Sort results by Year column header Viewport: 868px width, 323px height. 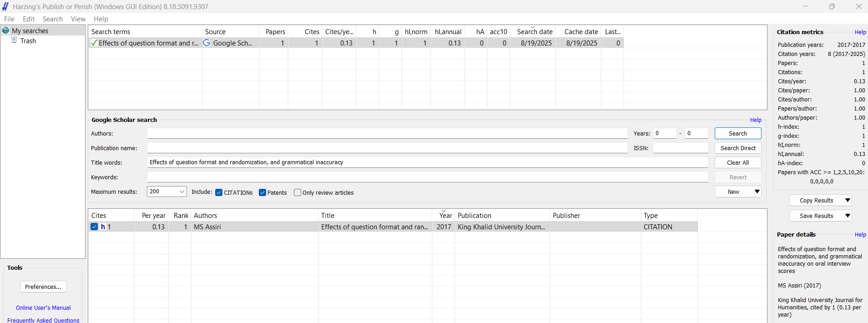click(x=444, y=215)
